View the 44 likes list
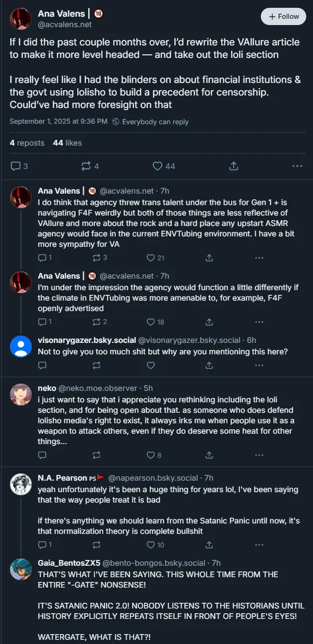The width and height of the screenshot is (313, 644). [x=67, y=142]
